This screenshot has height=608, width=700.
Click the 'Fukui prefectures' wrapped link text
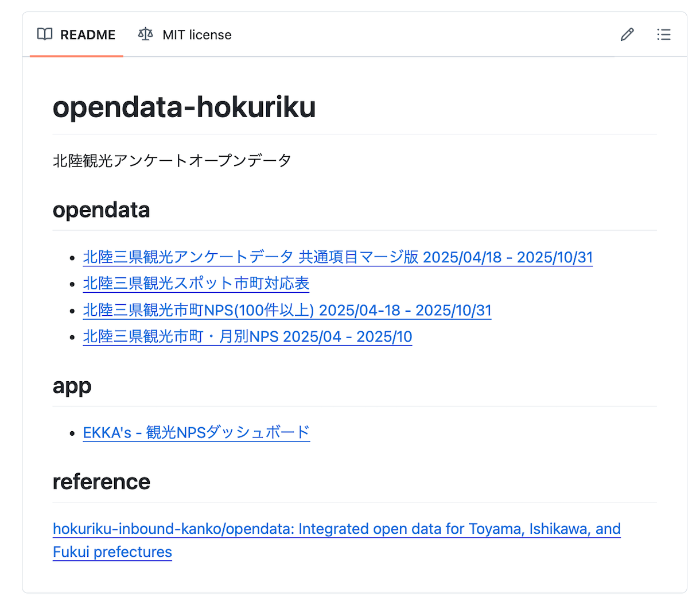tap(112, 552)
